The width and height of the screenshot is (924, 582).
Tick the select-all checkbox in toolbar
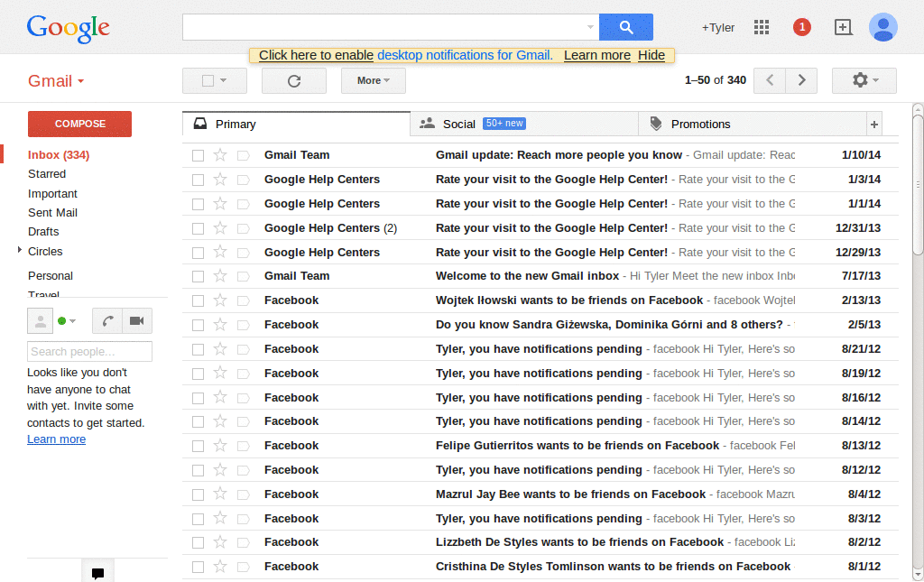(208, 80)
